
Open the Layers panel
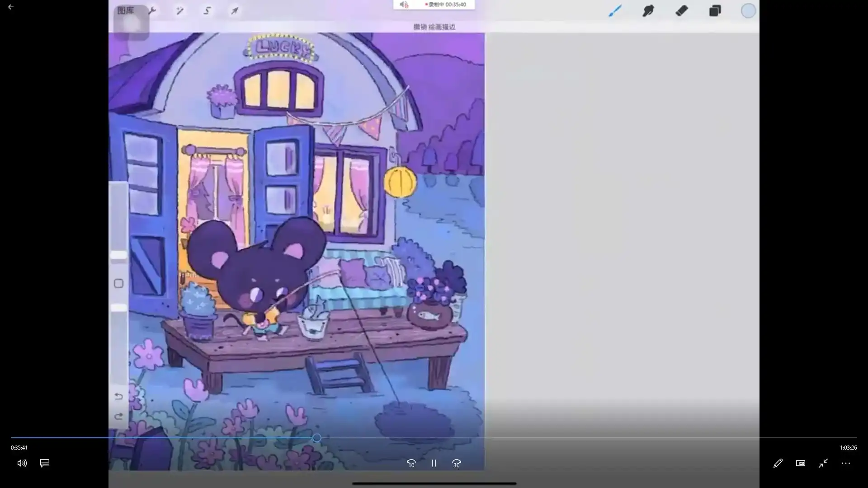click(715, 11)
